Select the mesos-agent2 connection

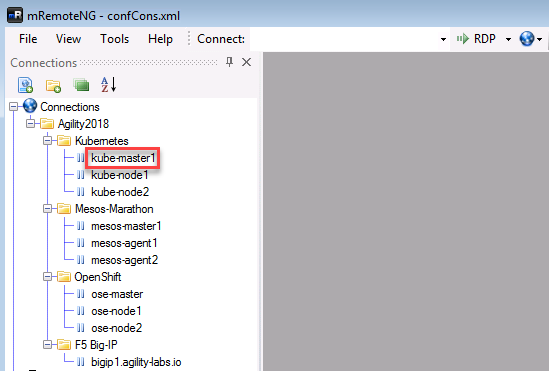[x=124, y=260]
